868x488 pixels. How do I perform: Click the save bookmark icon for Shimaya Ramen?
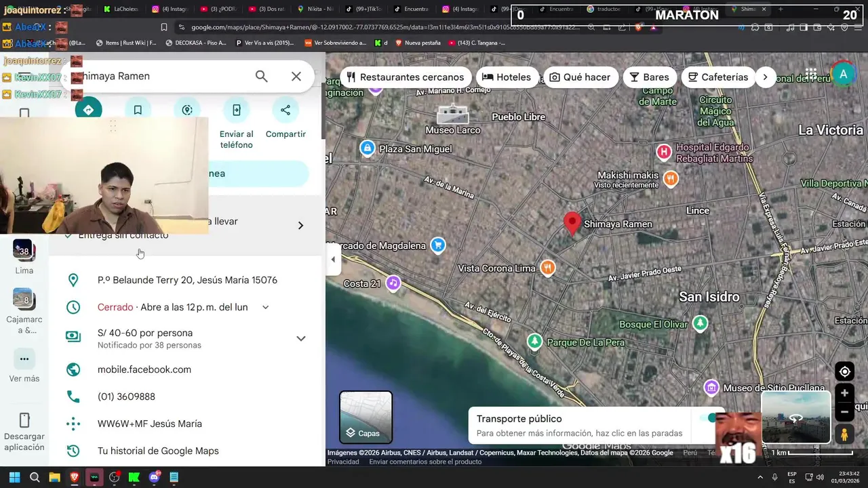[x=138, y=110]
